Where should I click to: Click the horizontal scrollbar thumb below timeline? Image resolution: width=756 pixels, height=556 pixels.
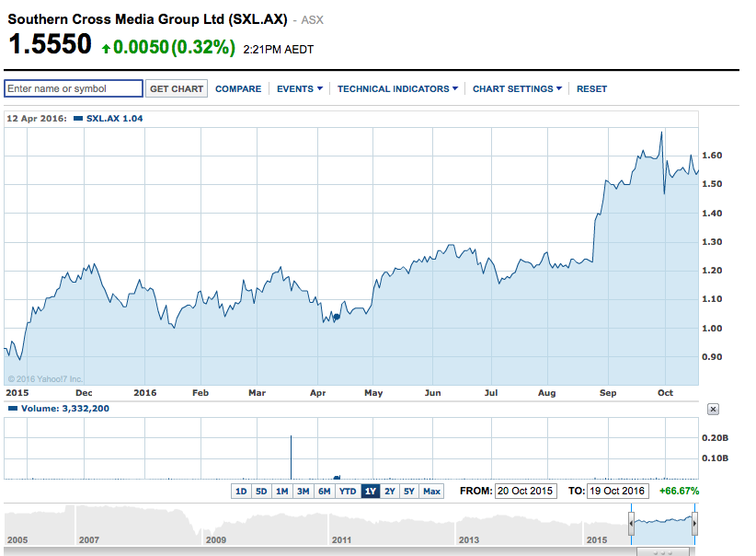point(663,552)
